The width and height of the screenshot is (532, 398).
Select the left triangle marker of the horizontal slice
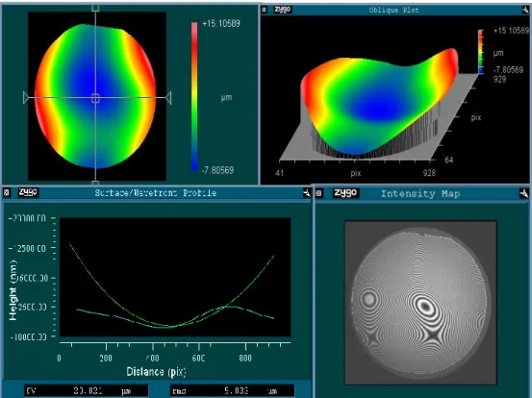[26, 98]
